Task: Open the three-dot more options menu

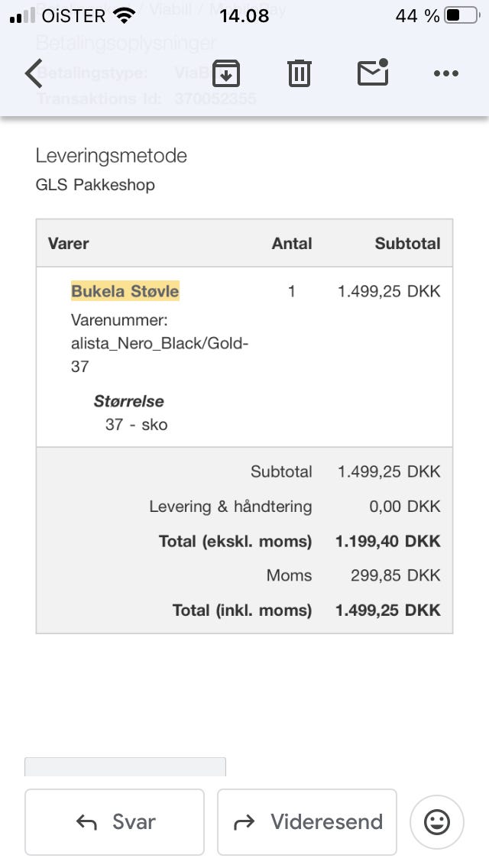Action: 445,73
